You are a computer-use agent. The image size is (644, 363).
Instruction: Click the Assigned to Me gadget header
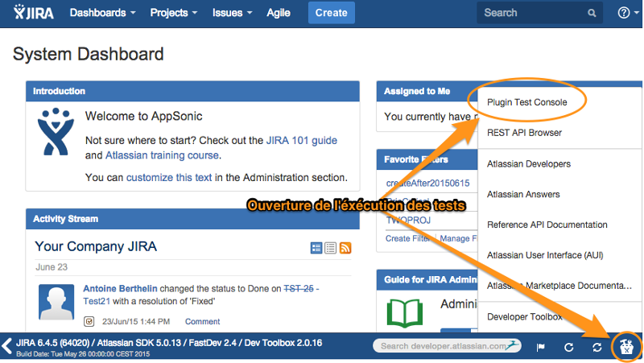pyautogui.click(x=427, y=91)
